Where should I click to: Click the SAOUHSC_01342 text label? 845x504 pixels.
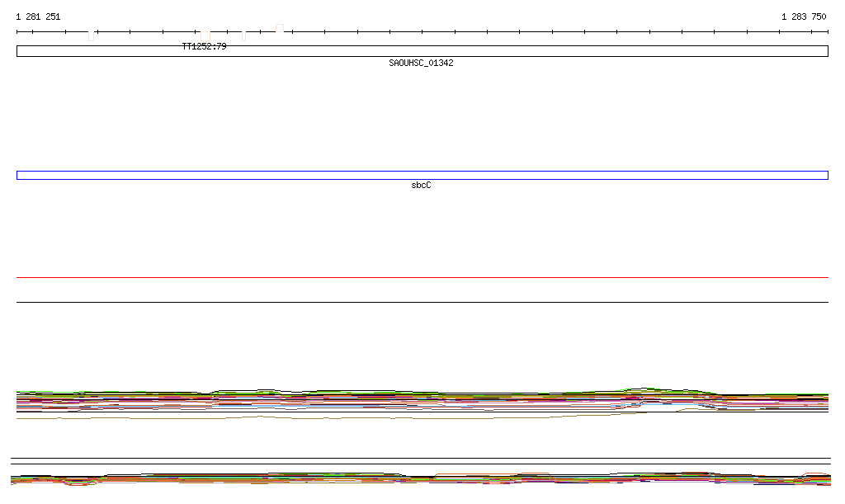pos(421,64)
